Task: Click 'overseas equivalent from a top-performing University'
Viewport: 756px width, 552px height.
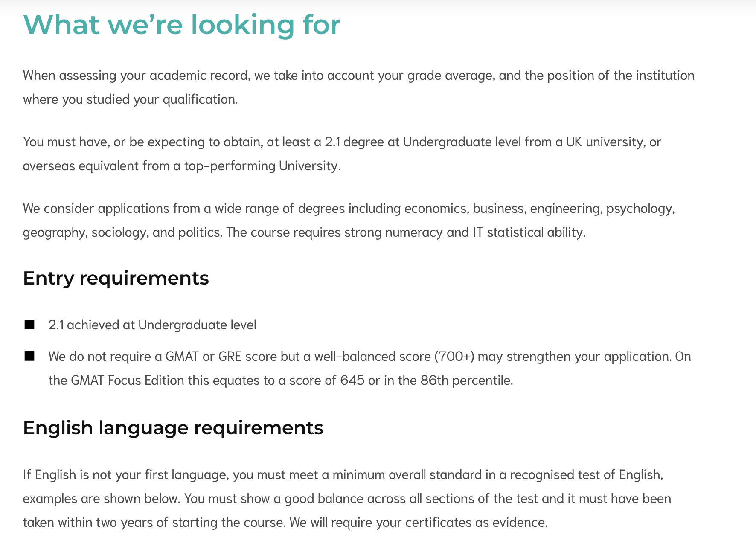Action: point(182,166)
